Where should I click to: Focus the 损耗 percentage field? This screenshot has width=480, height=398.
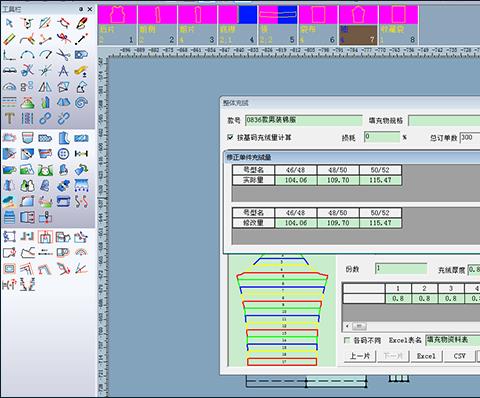click(382, 137)
